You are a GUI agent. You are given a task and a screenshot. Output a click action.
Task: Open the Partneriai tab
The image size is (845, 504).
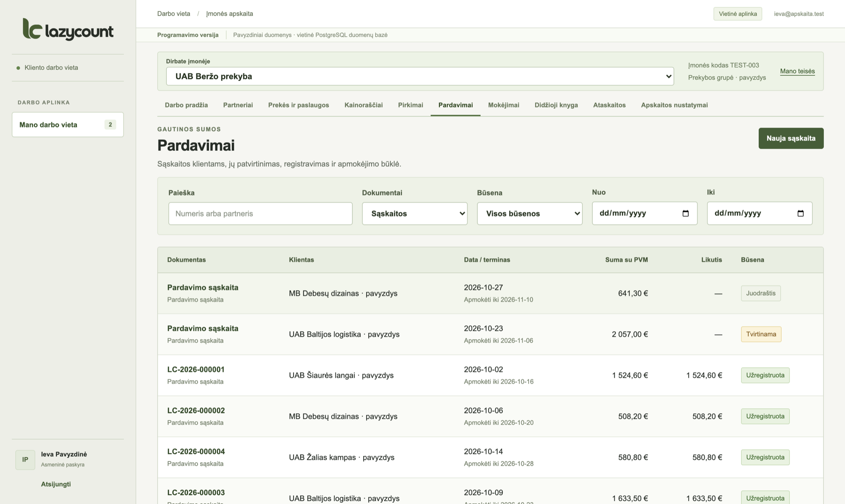point(238,105)
